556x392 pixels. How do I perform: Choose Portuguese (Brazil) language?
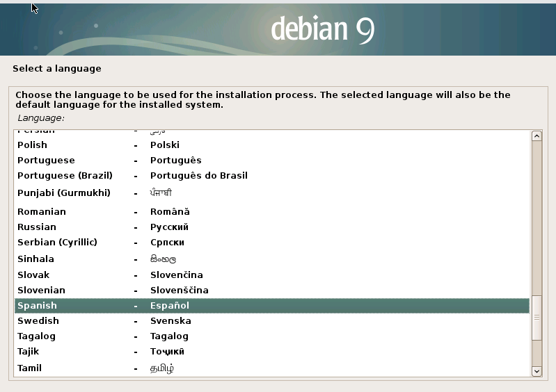pos(272,175)
